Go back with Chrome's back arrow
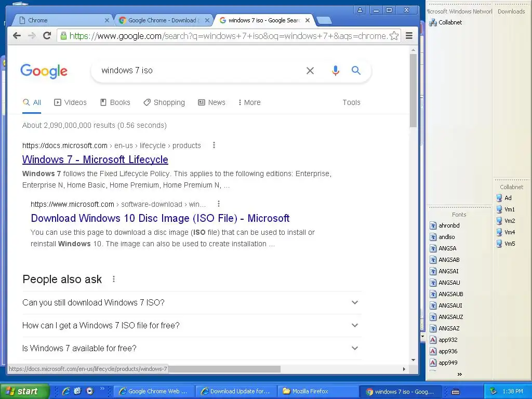This screenshot has height=399, width=532. point(17,35)
